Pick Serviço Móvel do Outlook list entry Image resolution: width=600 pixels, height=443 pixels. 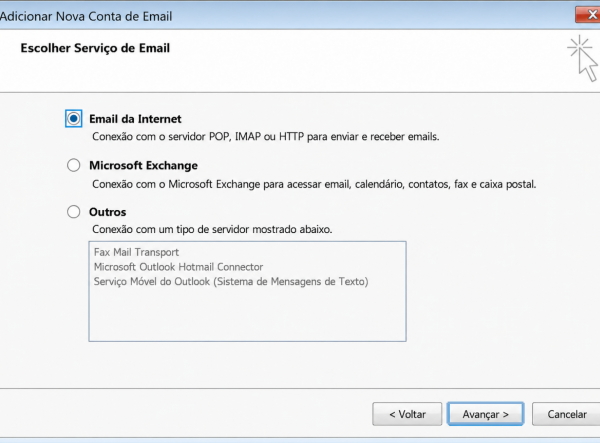pos(231,282)
